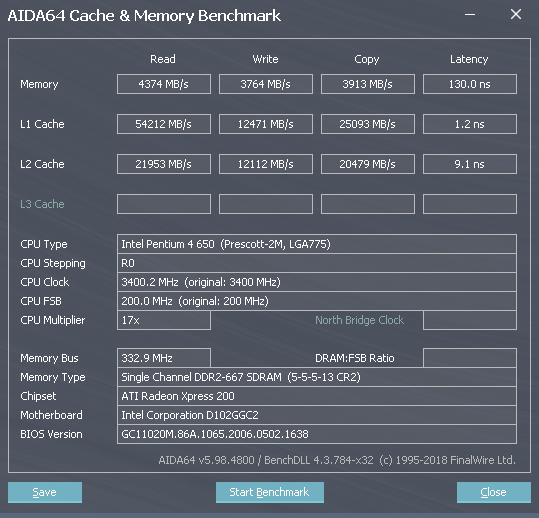Select motherboard Intel Corporation D102GGC2

click(317, 415)
